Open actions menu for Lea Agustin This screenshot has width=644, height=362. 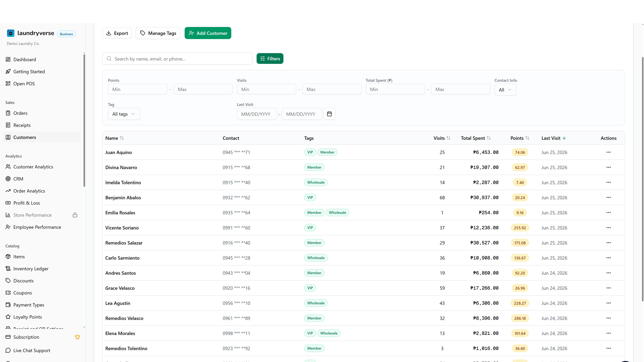pos(608,303)
